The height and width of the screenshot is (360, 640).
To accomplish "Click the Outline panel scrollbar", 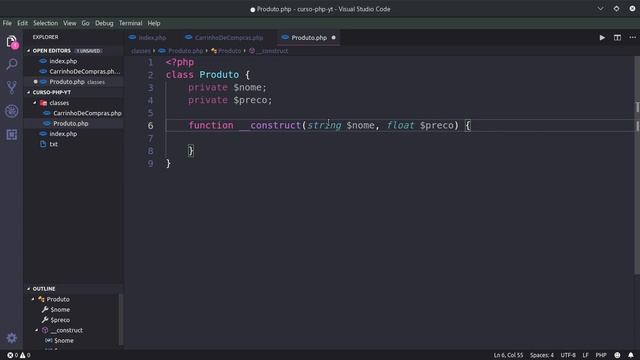I will coord(121,320).
